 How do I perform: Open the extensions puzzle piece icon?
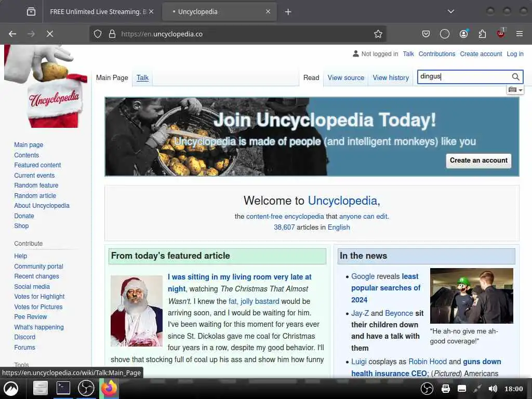pos(482,34)
